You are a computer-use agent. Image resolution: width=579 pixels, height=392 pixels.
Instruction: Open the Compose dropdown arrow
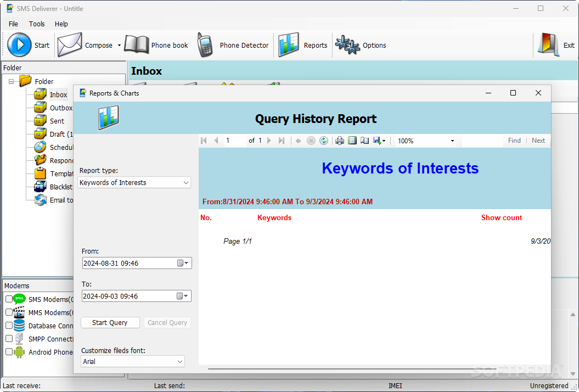[x=119, y=45]
